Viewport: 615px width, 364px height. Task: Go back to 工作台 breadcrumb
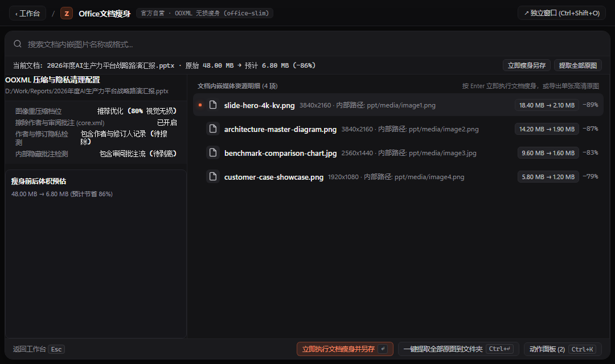point(27,13)
